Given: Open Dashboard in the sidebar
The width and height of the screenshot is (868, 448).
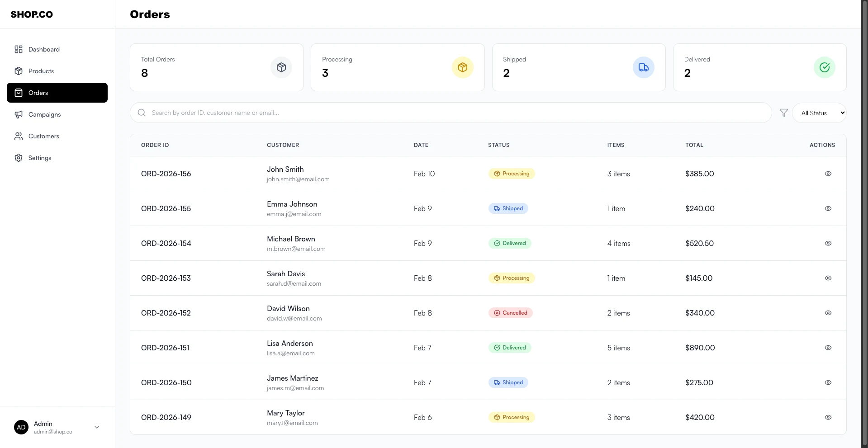Looking at the screenshot, I should 44,49.
